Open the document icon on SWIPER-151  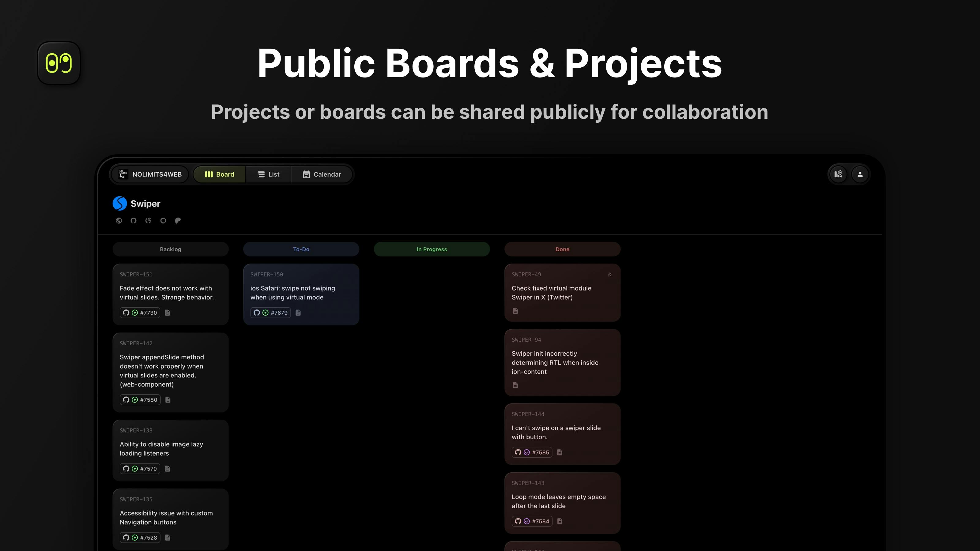[168, 313]
